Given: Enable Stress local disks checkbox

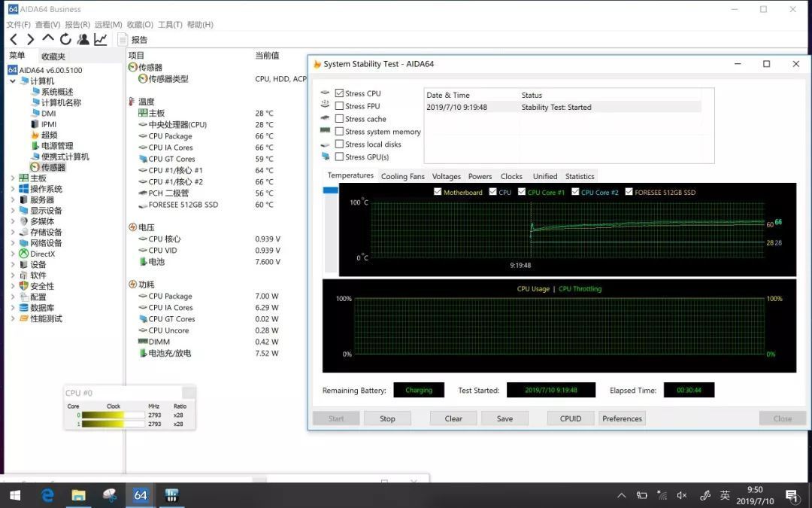Looking at the screenshot, I should tap(339, 144).
